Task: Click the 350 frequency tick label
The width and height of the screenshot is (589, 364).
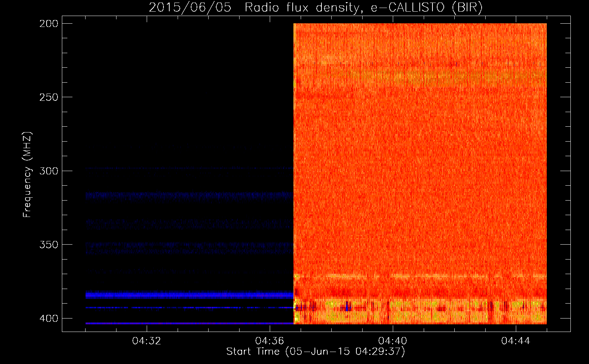Action: [49, 245]
